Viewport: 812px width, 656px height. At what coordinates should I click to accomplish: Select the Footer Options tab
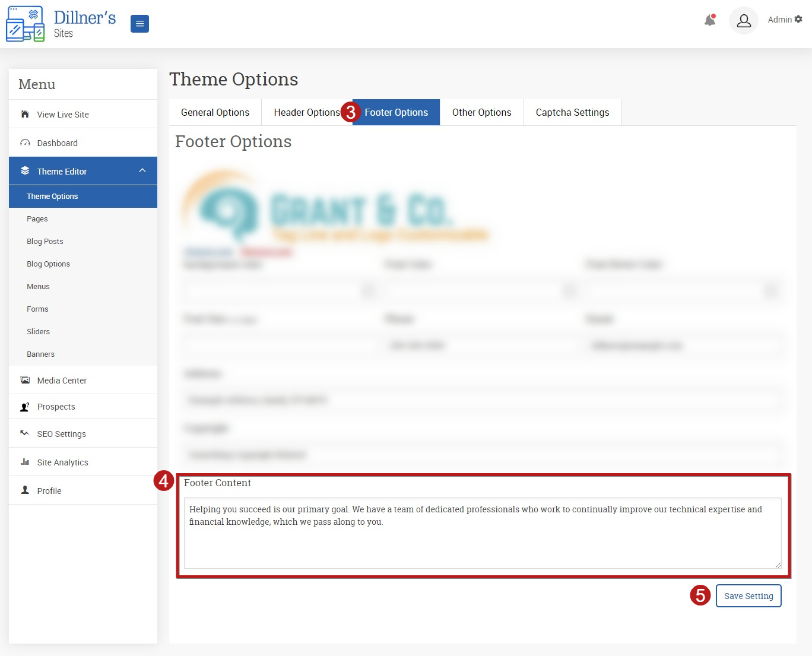(x=396, y=112)
